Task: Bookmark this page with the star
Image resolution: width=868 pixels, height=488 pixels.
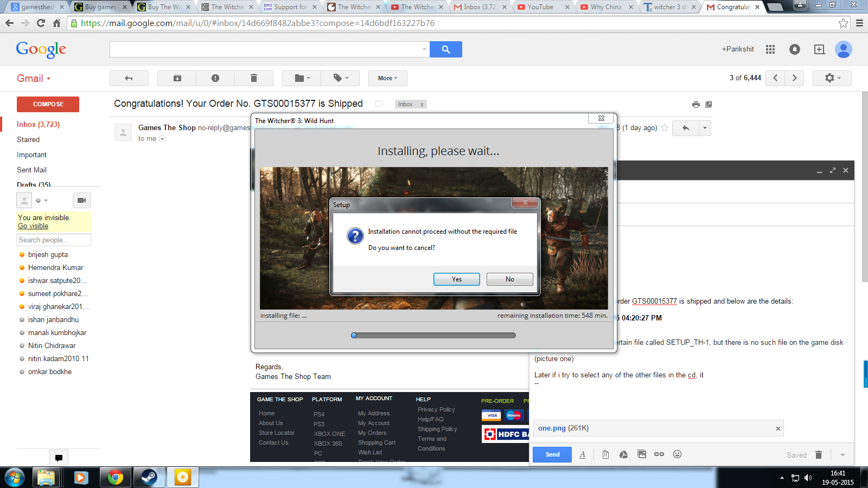Action: 843,23
